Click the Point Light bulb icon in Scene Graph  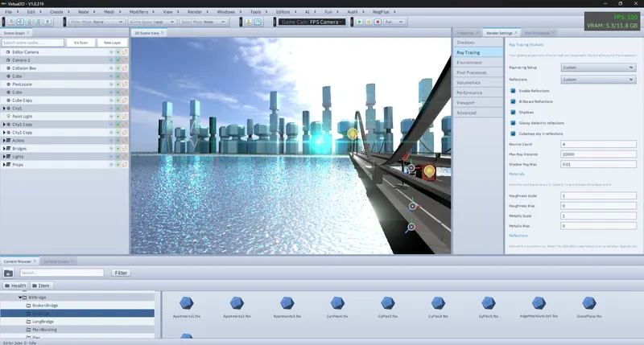(x=8, y=116)
